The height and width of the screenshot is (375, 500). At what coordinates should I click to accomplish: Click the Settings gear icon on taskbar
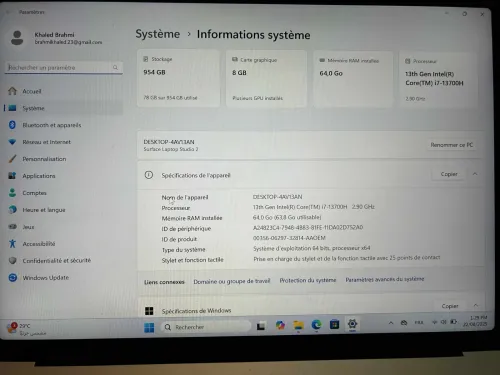[x=352, y=324]
